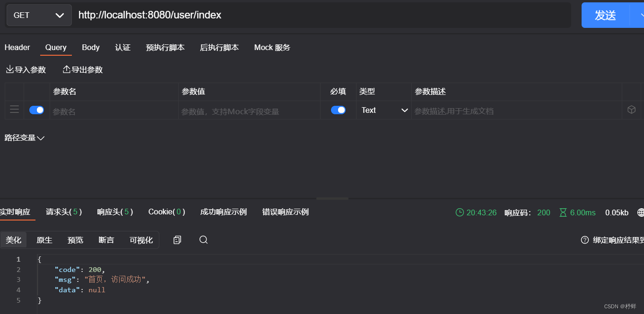This screenshot has width=644, height=314.
Task: Click the response code value 200
Action: point(544,212)
